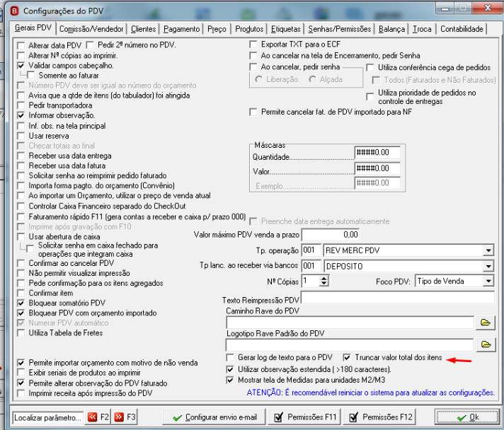Increase Nº Cópias with the up spinner arrow
Viewport: 504px width, 430px height.
pyautogui.click(x=324, y=279)
